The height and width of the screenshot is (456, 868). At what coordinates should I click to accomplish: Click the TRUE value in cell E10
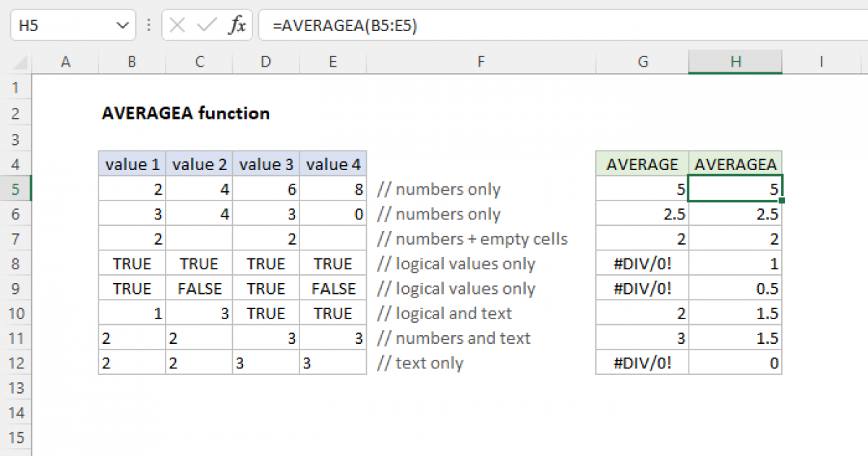click(333, 313)
